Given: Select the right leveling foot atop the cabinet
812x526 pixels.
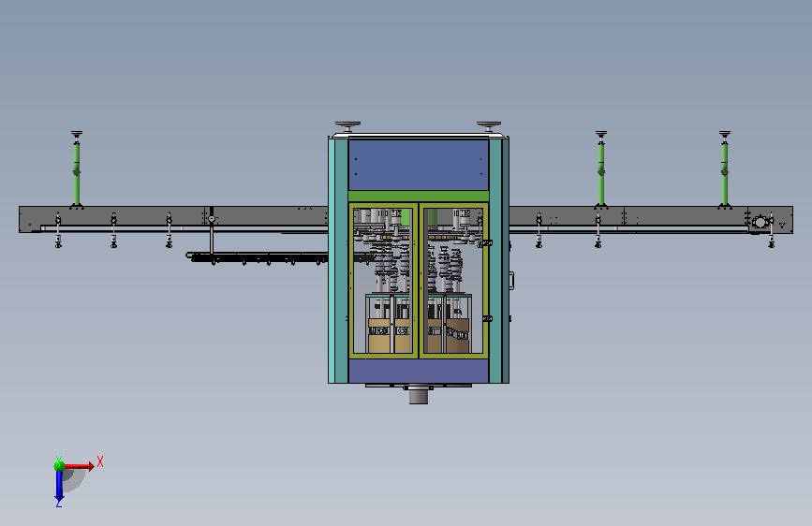Looking at the screenshot, I should (489, 127).
